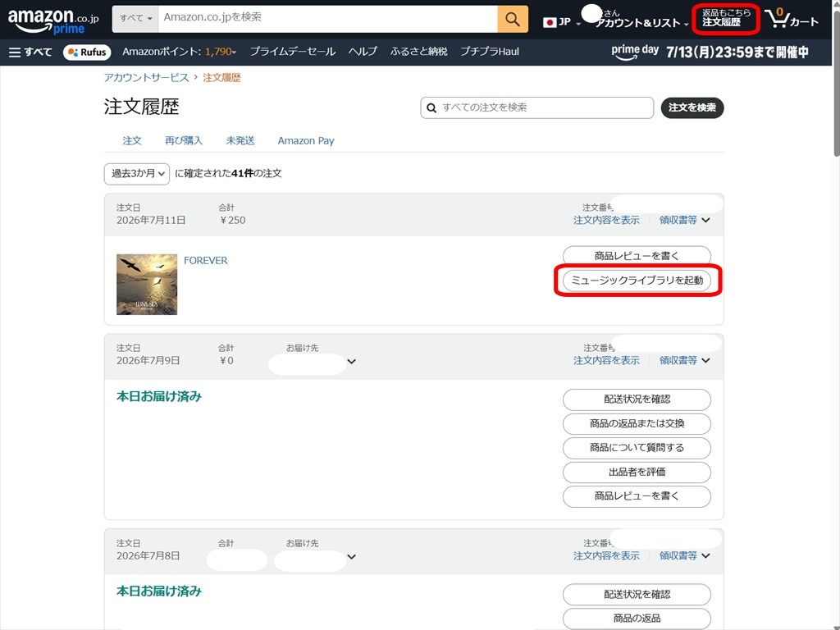Click 商品レビューを書く for the 2026年7月9日 order
This screenshot has height=630, width=840.
click(637, 496)
